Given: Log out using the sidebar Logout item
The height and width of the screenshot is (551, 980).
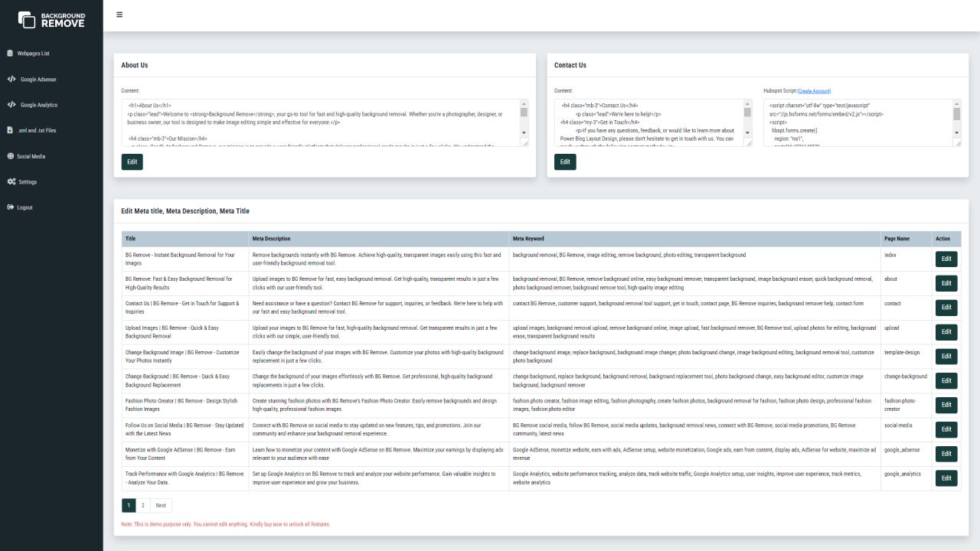Looking at the screenshot, I should [x=20, y=207].
